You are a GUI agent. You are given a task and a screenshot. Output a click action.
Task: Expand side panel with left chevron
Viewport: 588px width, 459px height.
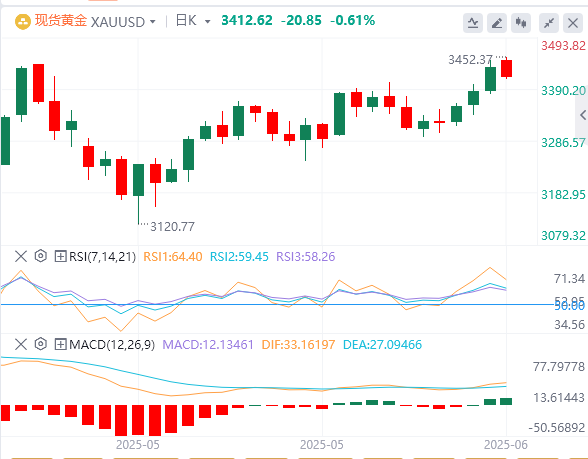(x=582, y=115)
